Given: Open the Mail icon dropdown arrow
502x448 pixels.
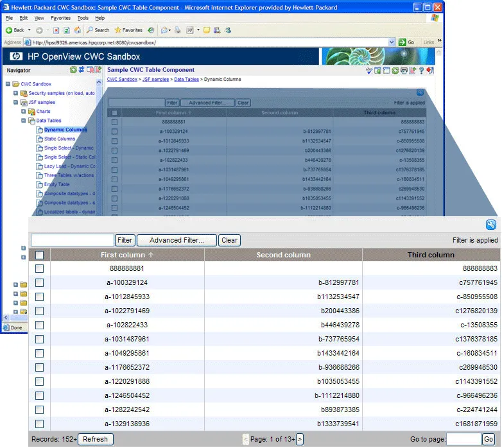Looking at the screenshot, I should coord(169,30).
